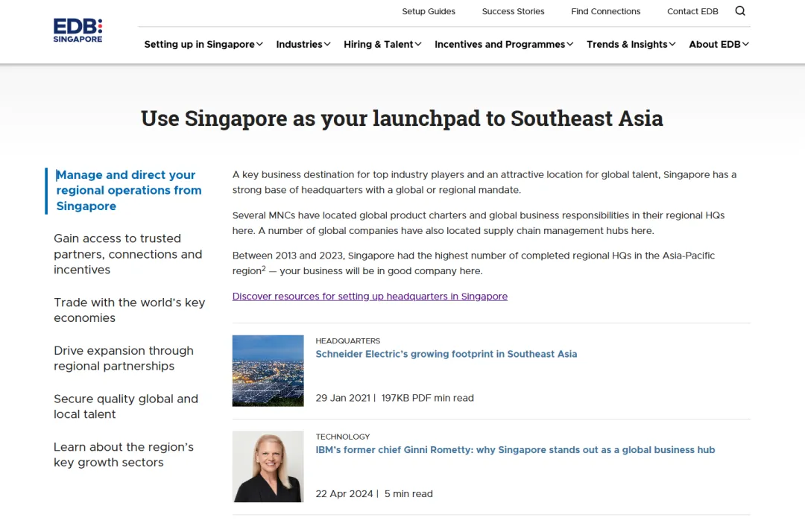Select Trade with the world's key economies tab
805x532 pixels.
[x=130, y=310]
